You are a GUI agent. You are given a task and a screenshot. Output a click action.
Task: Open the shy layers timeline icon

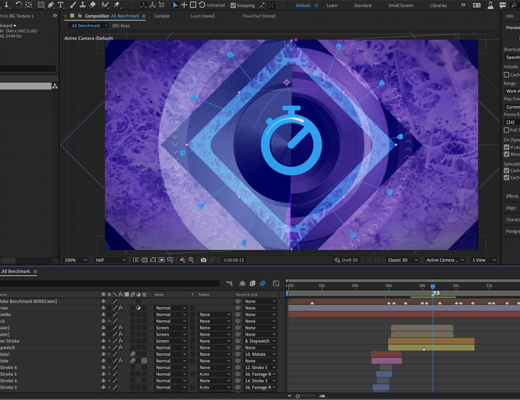(242, 283)
